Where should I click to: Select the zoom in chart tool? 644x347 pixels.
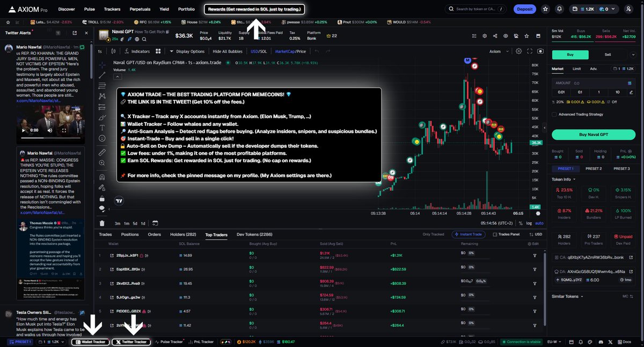[x=102, y=163]
